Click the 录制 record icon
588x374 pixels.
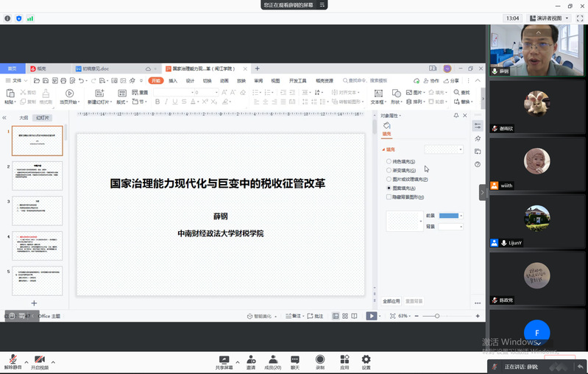pyautogui.click(x=320, y=359)
